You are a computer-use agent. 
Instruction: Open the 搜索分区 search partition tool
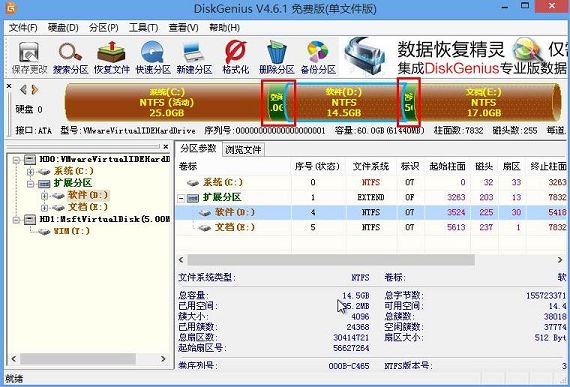click(x=71, y=57)
